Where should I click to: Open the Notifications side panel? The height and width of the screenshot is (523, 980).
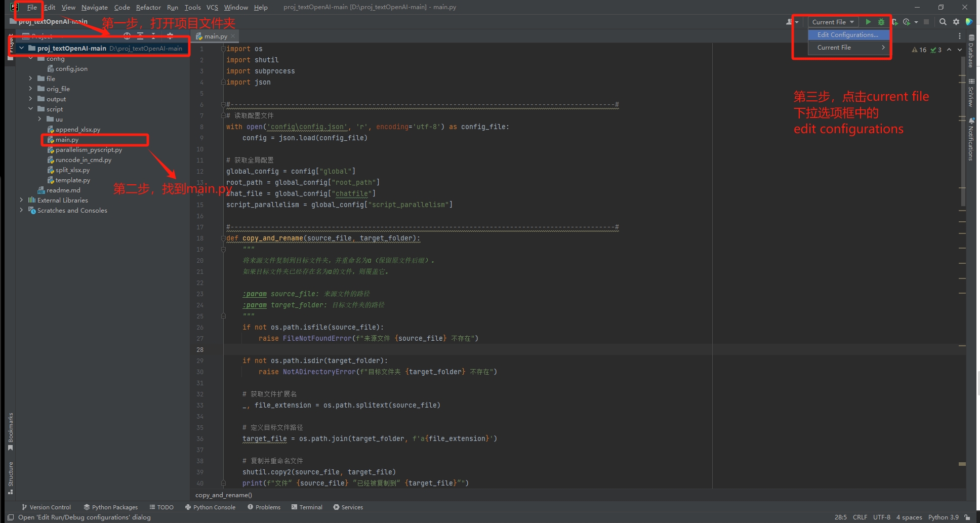[971, 139]
